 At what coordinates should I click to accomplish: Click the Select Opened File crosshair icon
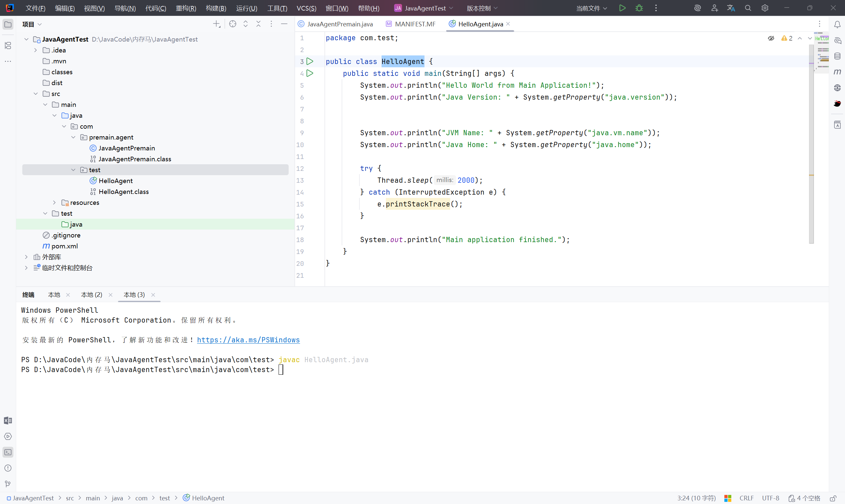pos(232,24)
